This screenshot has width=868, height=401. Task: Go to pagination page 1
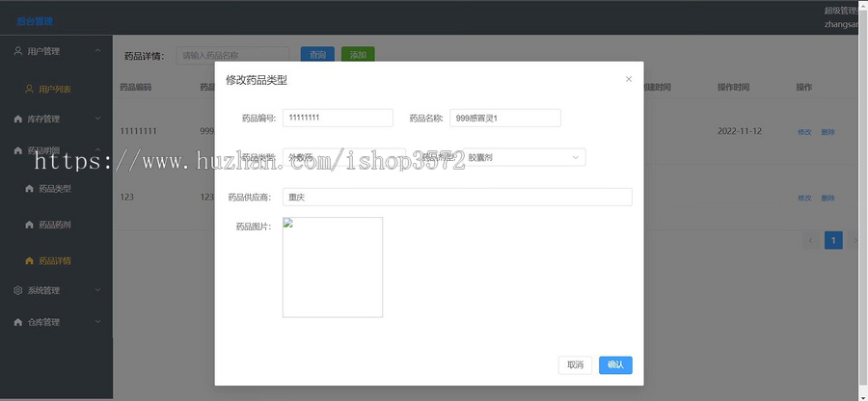pyautogui.click(x=833, y=240)
